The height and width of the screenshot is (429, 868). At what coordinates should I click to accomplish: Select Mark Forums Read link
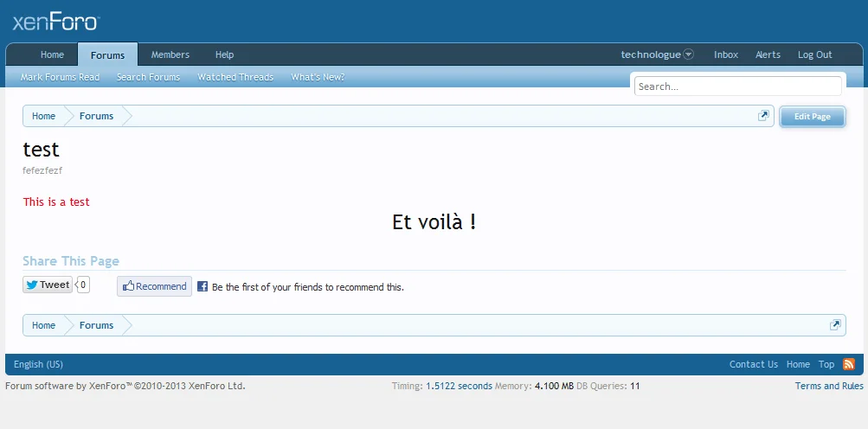60,77
